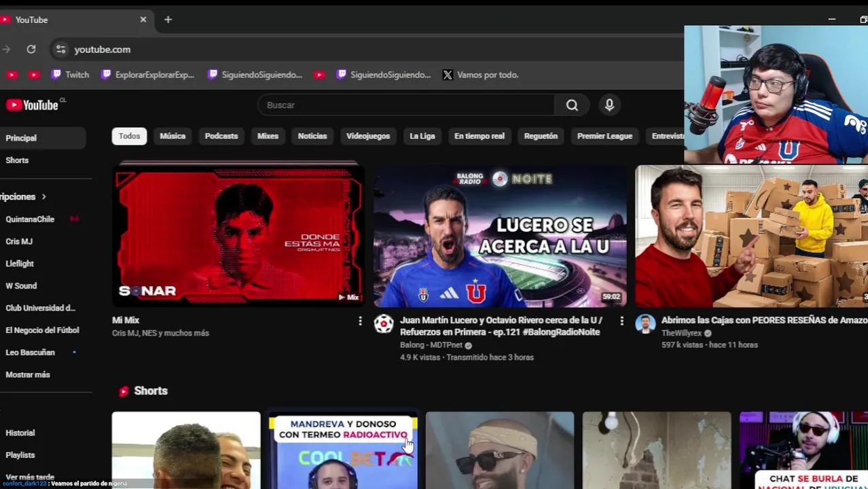Open Club Universidad d... subscription

[42, 308]
